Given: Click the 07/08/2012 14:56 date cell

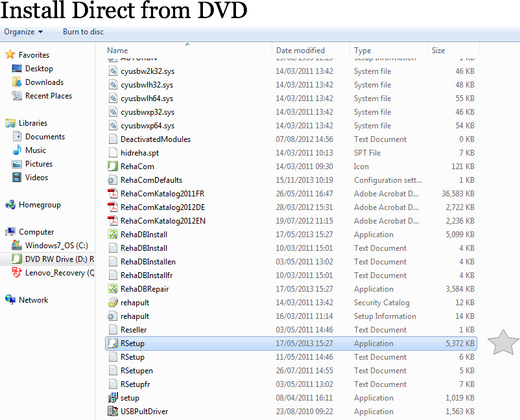Looking at the screenshot, I should coord(304,139).
